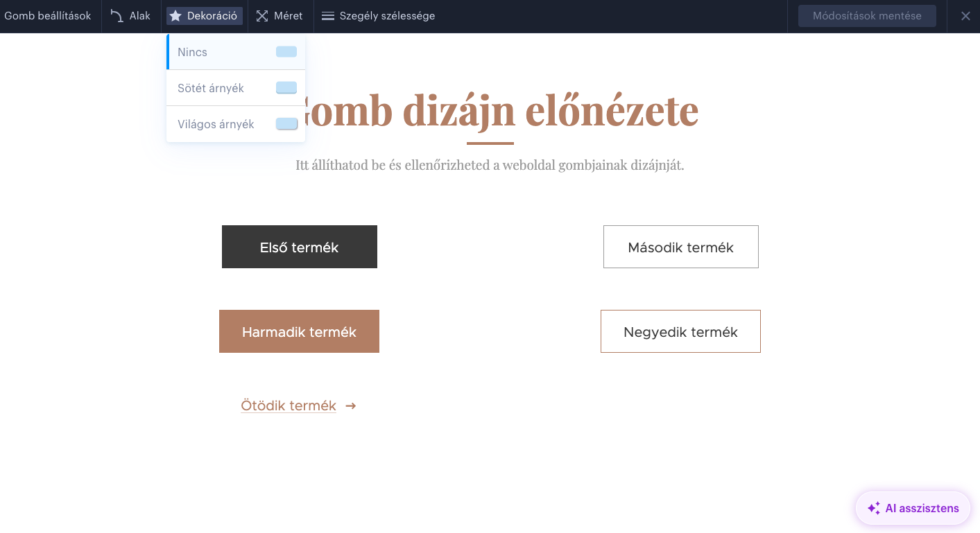
Task: Click the Szegély szélessége lines icon
Action: (328, 16)
